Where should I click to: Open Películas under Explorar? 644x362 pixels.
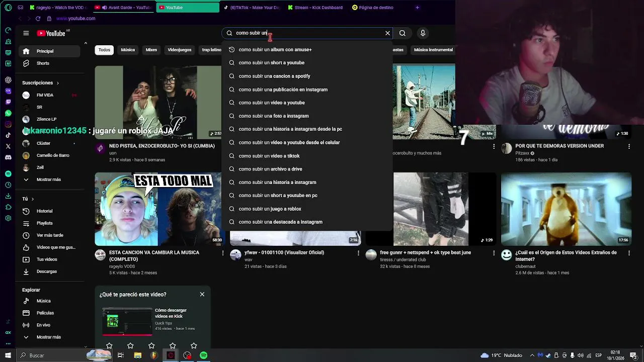tap(49, 313)
